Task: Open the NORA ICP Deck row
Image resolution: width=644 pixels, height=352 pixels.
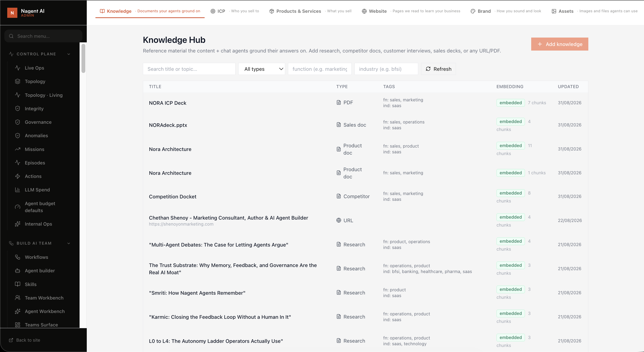Action: coord(365,103)
